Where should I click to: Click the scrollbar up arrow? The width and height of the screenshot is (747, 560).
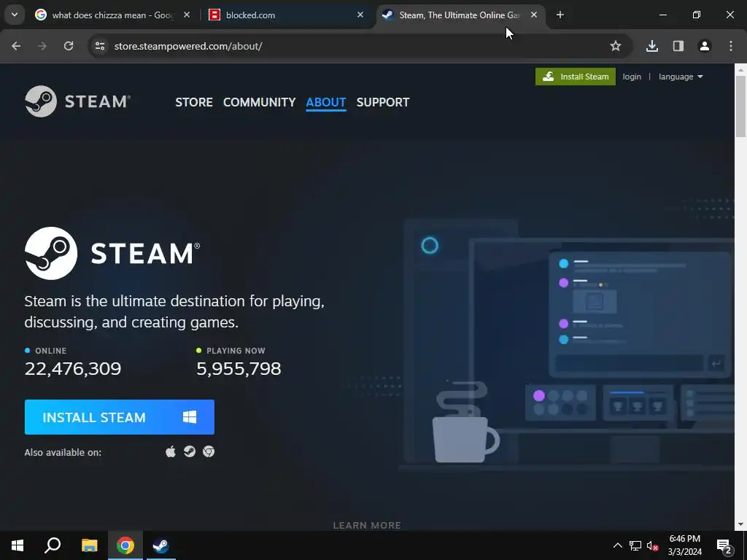pyautogui.click(x=741, y=69)
